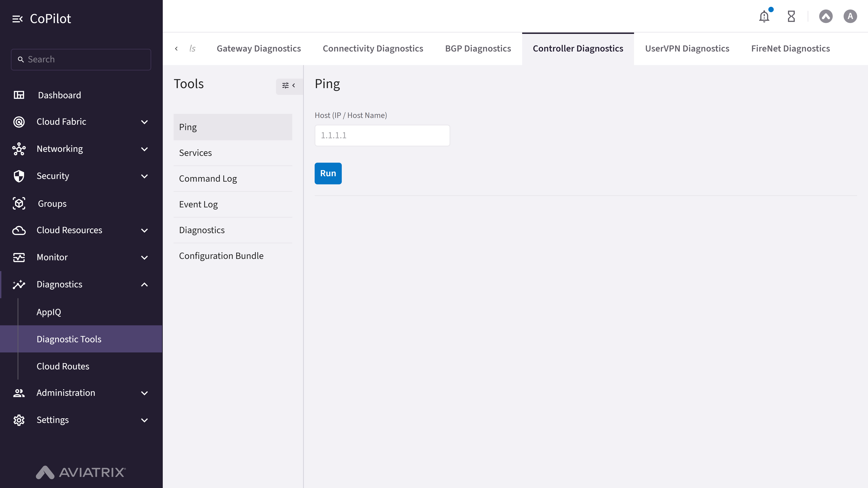
Task: Expand the Cloud Fabric section chevron
Action: coord(144,122)
